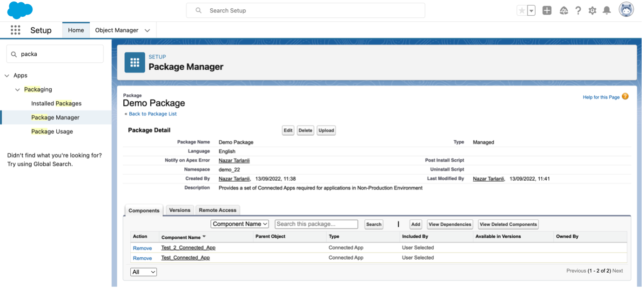The image size is (644, 288).
Task: Click the Search this package field
Action: (316, 224)
